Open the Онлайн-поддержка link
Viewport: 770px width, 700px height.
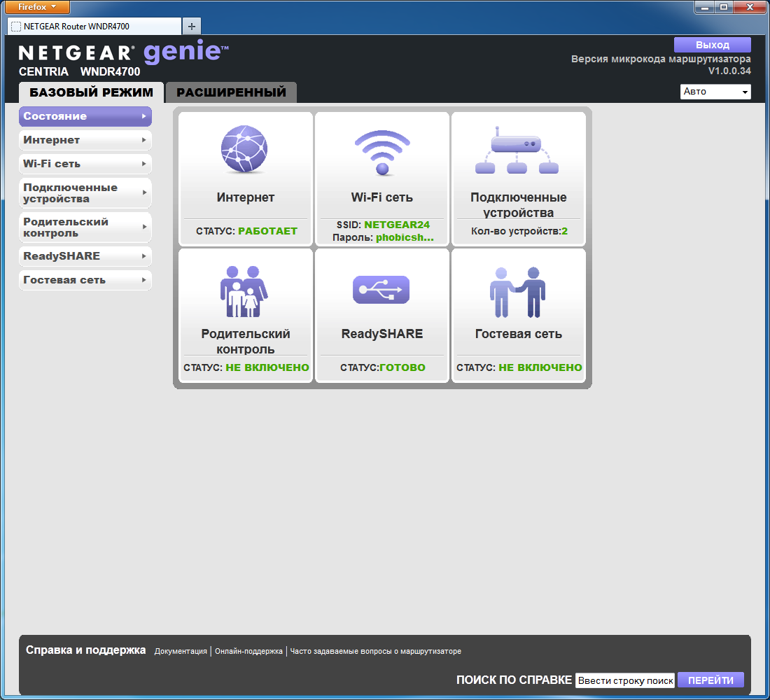coord(248,651)
